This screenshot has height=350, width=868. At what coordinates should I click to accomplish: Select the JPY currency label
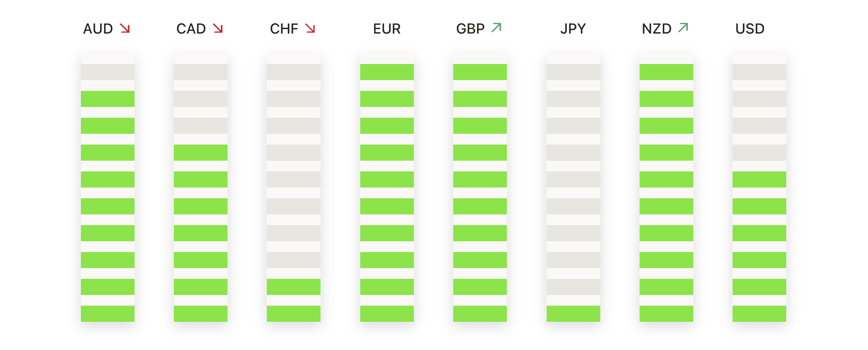(x=573, y=29)
